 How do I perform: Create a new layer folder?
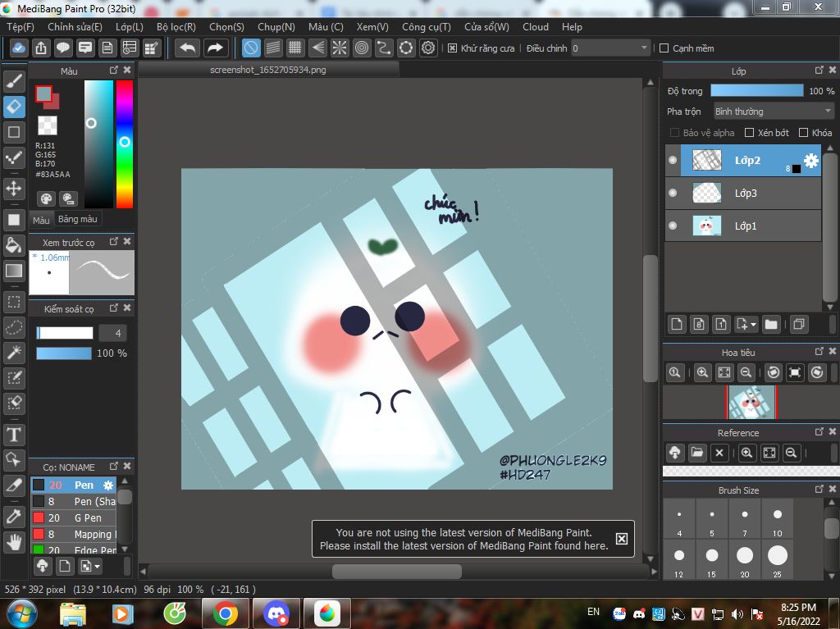click(771, 324)
